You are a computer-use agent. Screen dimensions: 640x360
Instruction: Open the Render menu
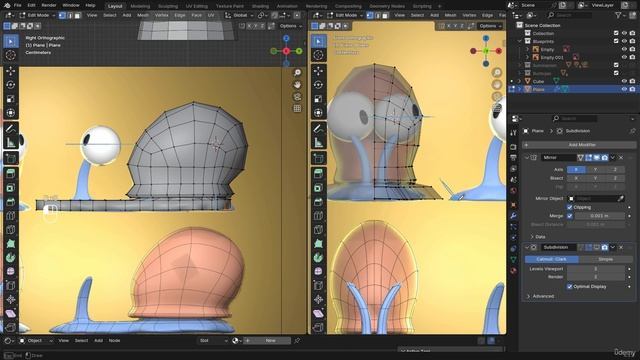coord(49,5)
